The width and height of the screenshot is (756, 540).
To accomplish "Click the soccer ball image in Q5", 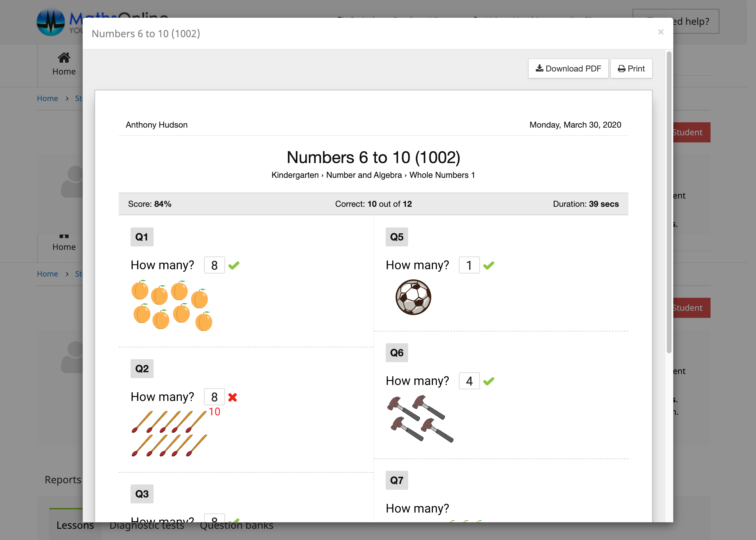I will 413,297.
